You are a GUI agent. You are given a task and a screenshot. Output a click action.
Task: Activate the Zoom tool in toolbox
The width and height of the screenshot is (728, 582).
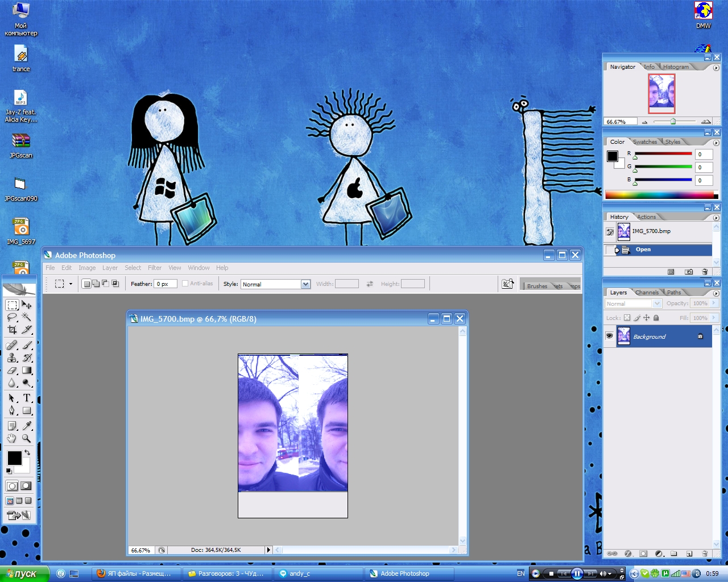coord(26,438)
